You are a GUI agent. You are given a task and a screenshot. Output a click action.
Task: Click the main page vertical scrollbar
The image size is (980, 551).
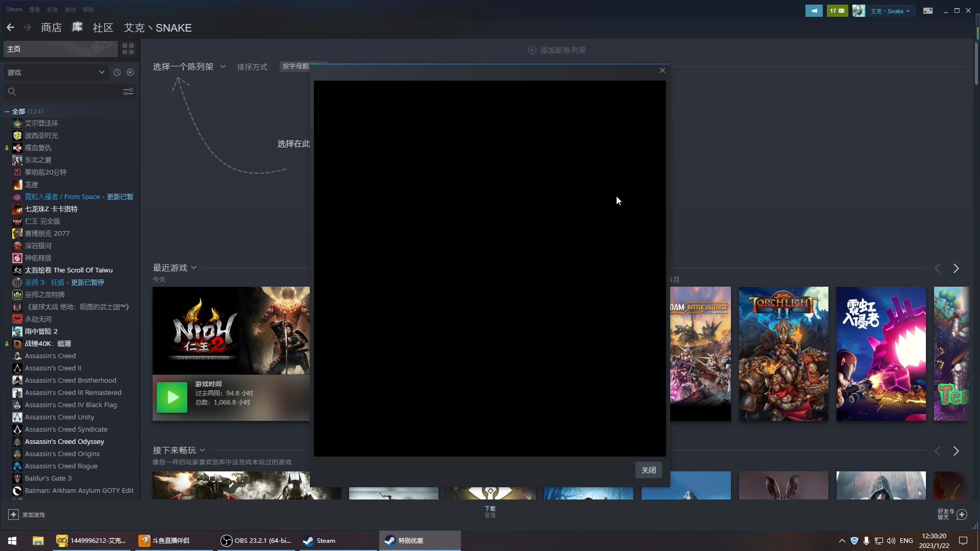[976, 64]
